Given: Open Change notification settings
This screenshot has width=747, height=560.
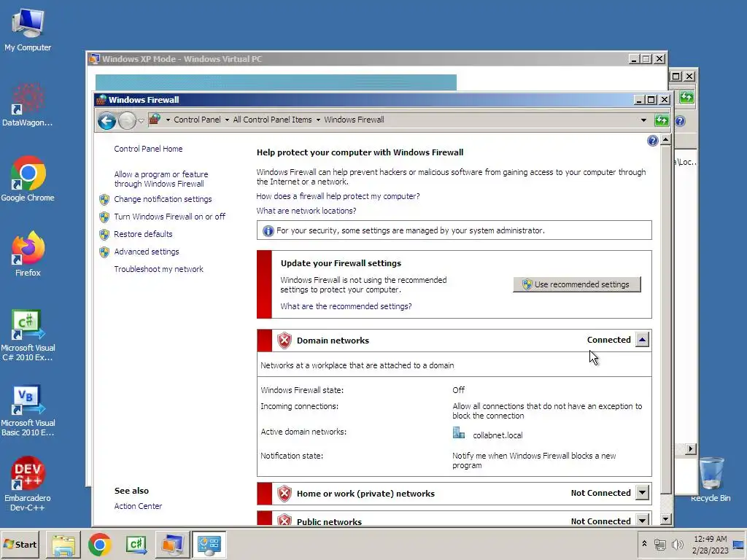Looking at the screenshot, I should tap(163, 199).
